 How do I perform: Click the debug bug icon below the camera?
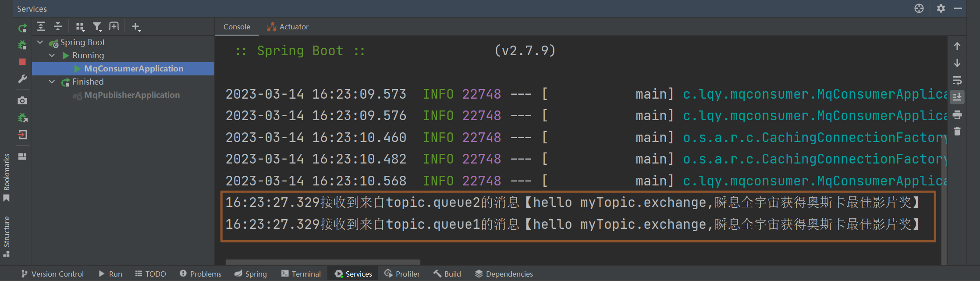click(x=22, y=117)
